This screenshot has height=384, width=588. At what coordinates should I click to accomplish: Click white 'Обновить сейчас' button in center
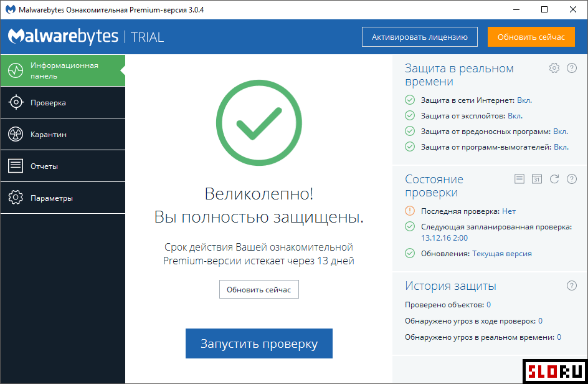258,289
